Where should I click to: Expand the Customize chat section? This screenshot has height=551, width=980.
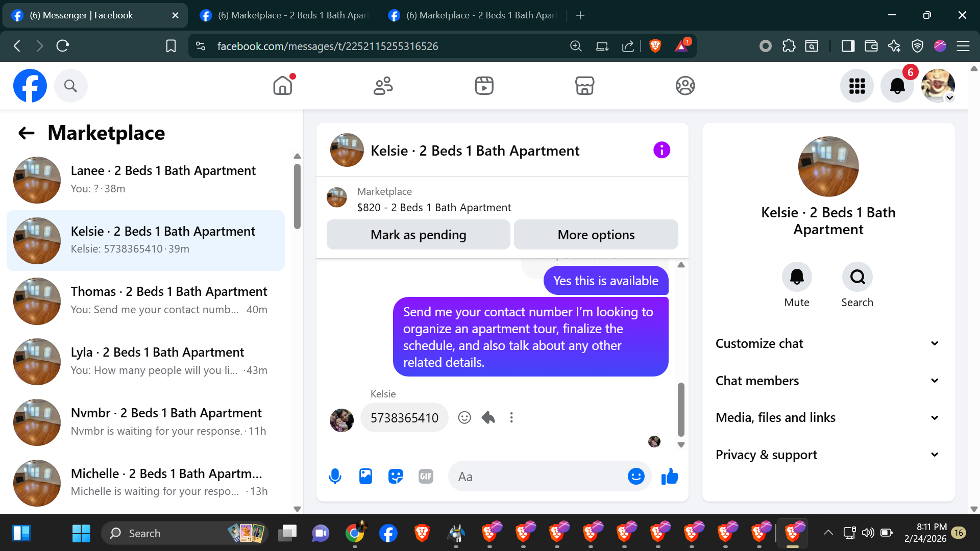click(828, 343)
